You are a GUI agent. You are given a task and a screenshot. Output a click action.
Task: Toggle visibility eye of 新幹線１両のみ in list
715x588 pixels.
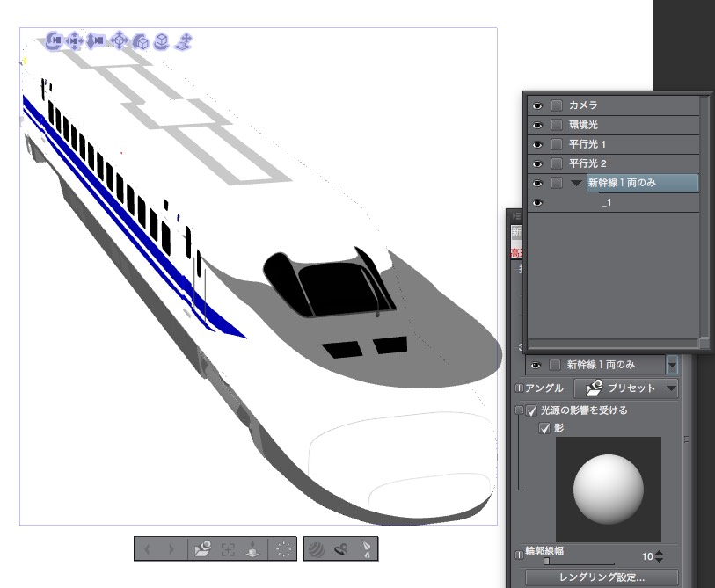(x=537, y=183)
